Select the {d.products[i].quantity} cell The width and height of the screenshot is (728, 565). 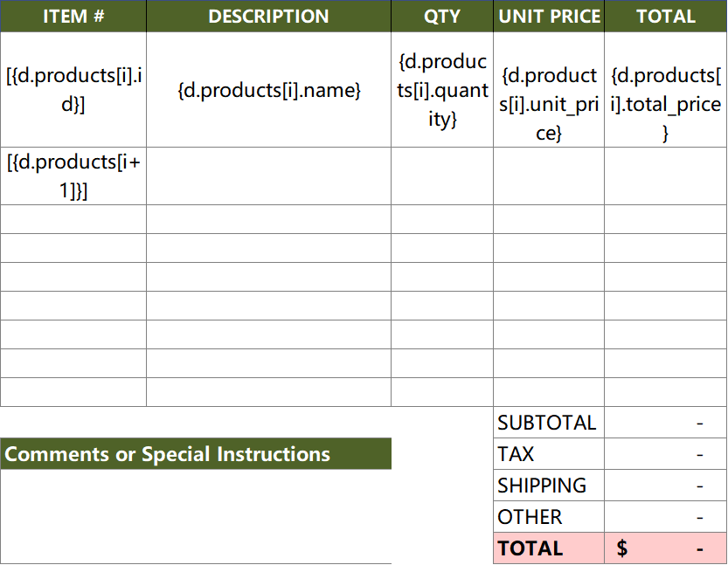click(x=442, y=90)
